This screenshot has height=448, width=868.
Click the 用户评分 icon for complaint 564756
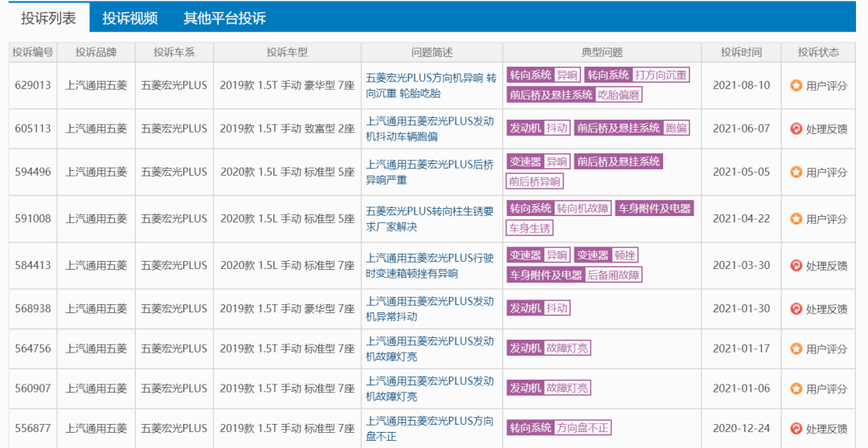tap(796, 349)
